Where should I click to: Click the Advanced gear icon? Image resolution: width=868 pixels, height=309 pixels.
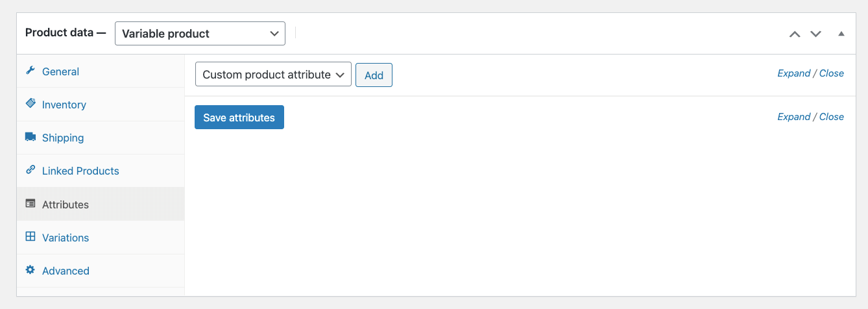click(x=30, y=270)
